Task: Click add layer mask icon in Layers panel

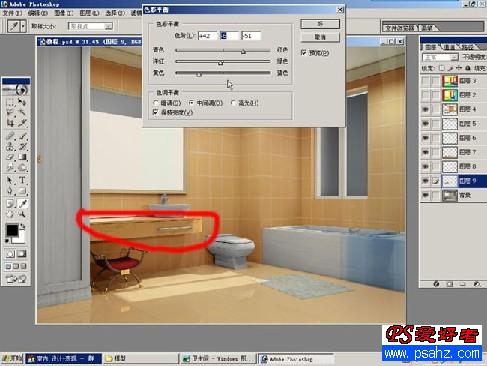Action: coord(450,284)
